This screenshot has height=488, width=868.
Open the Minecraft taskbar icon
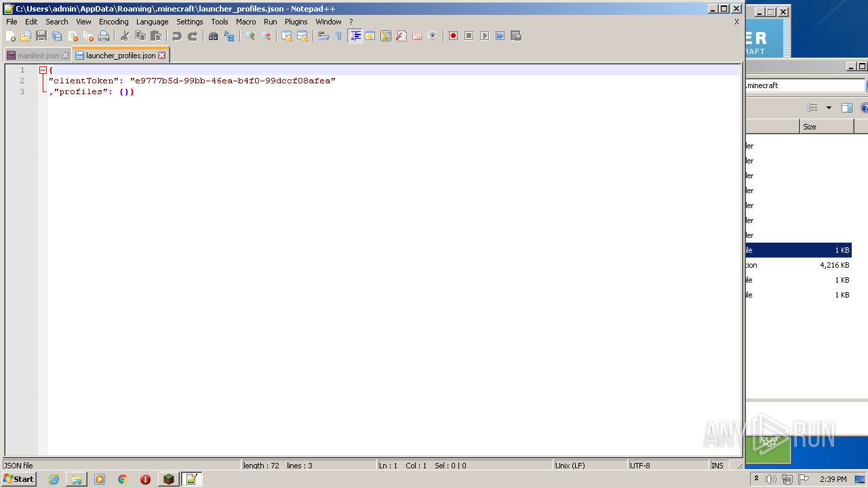pos(168,479)
